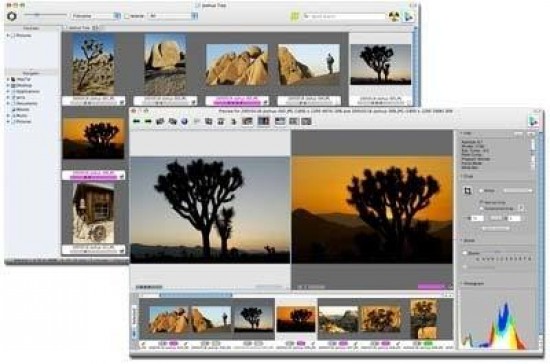Click the blue globe icon in preview toolbar

click(x=184, y=121)
